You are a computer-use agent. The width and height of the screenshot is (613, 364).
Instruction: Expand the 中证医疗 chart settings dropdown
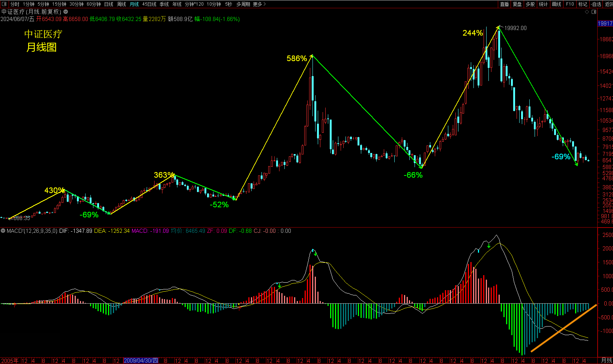click(66, 12)
